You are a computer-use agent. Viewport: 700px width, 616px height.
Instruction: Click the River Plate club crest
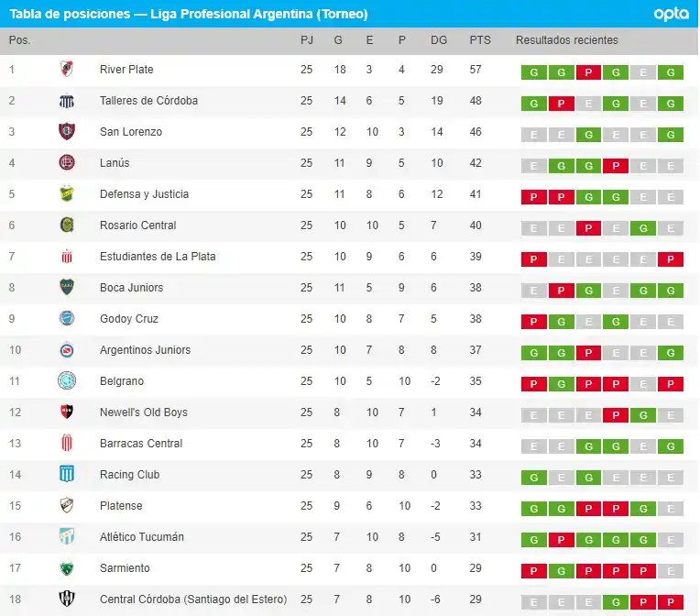coord(66,70)
